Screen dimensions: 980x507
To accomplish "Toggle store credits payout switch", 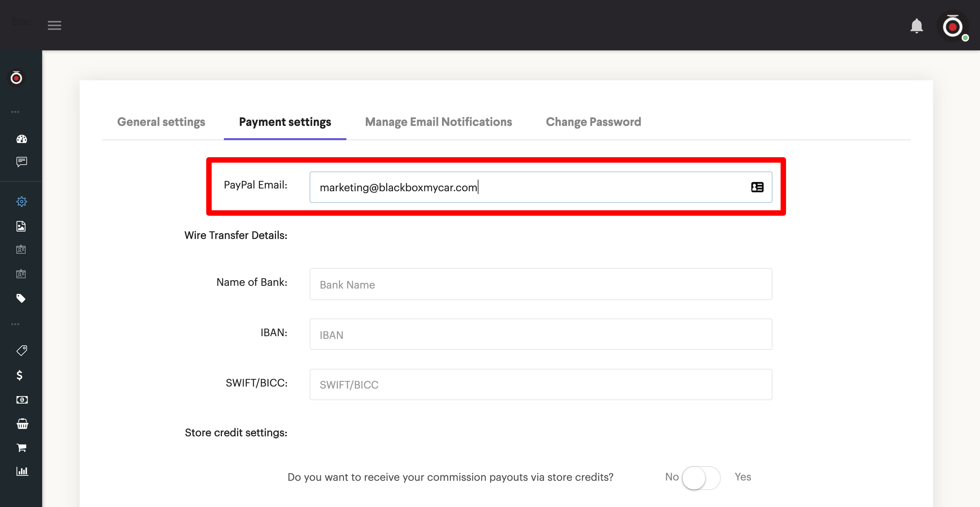I will click(x=701, y=478).
